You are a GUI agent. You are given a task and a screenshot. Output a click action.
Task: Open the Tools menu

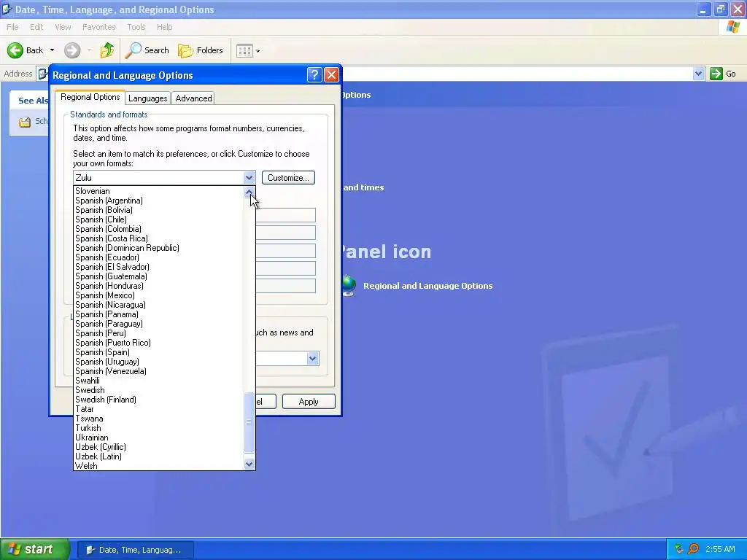click(x=136, y=27)
